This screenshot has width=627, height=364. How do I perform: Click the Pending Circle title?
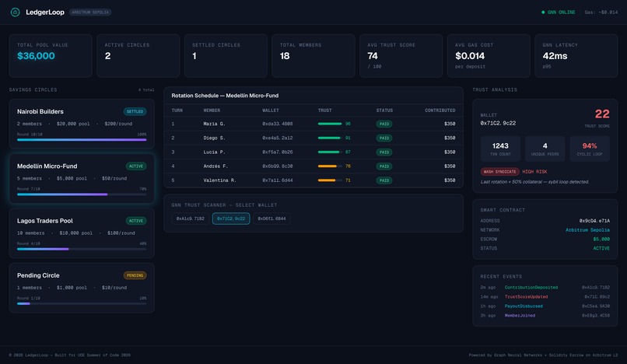[38, 275]
